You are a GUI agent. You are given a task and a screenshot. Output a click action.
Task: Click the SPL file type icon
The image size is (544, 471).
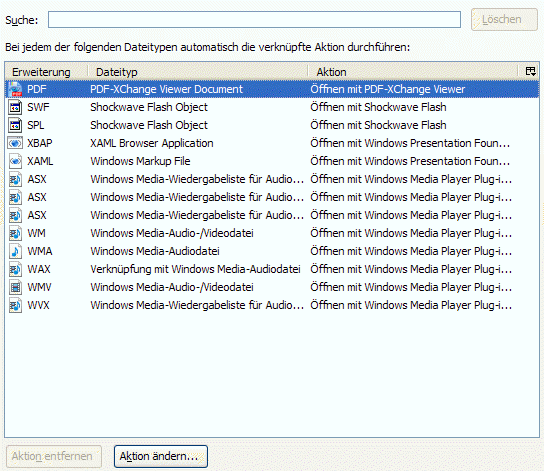click(15, 125)
